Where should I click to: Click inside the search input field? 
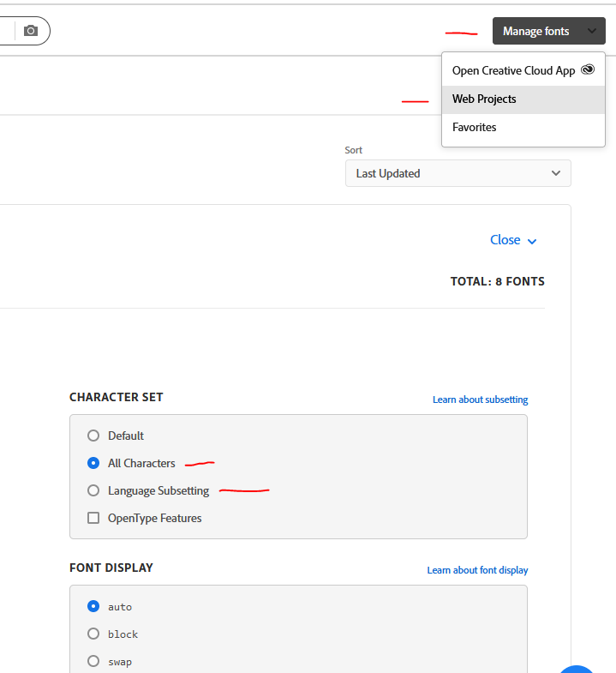[7, 31]
